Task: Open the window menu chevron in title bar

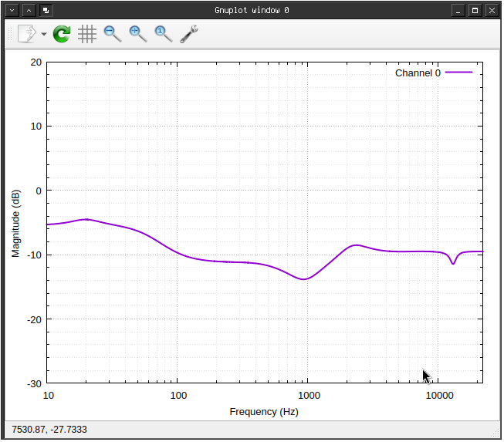Action: point(12,10)
